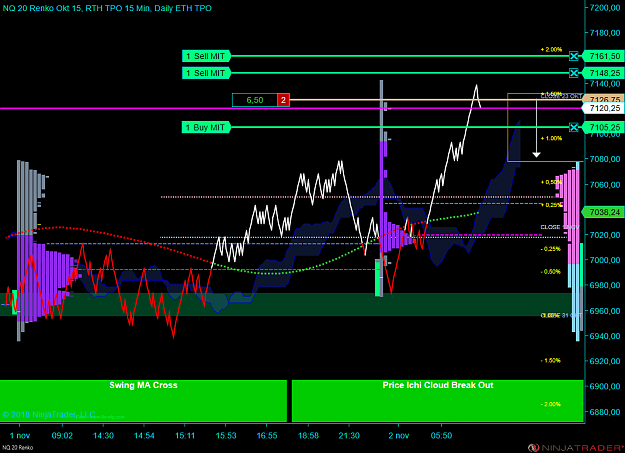Click the 7200,00 price axis label

[x=605, y=8]
